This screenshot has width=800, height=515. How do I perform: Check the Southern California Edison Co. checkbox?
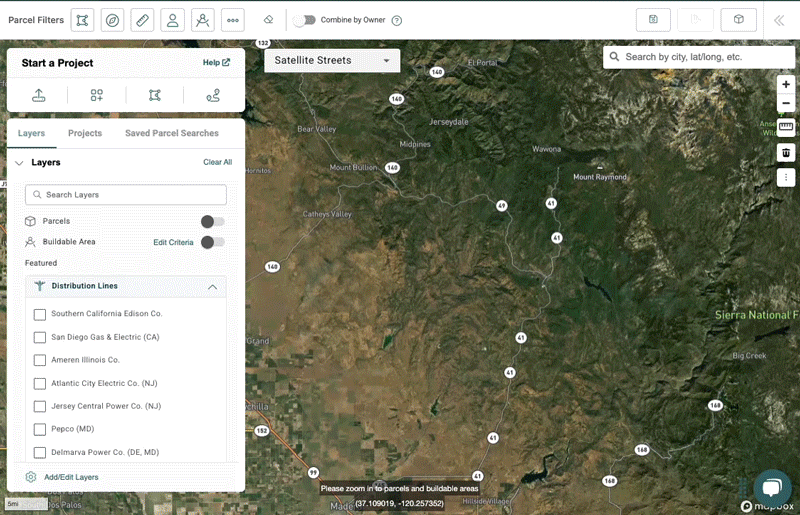(x=40, y=314)
